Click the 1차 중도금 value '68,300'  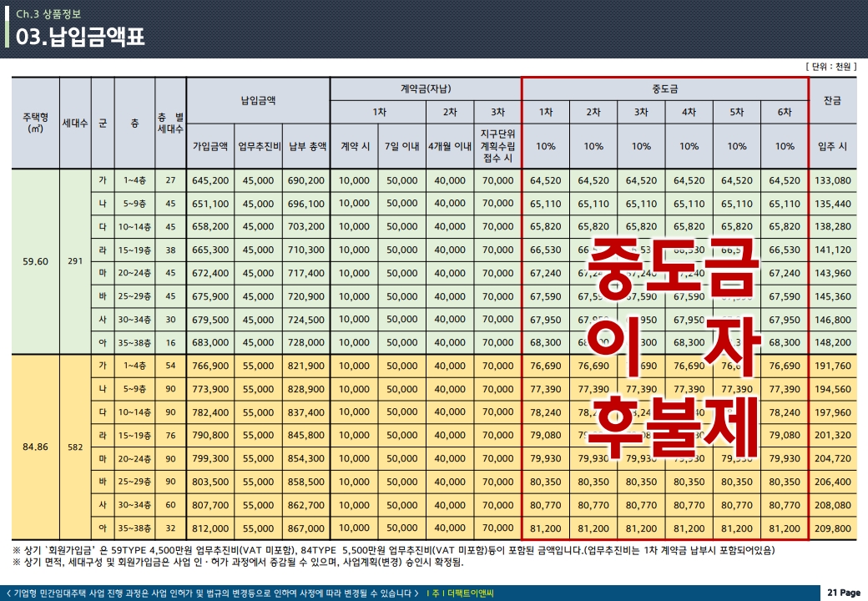coord(545,342)
